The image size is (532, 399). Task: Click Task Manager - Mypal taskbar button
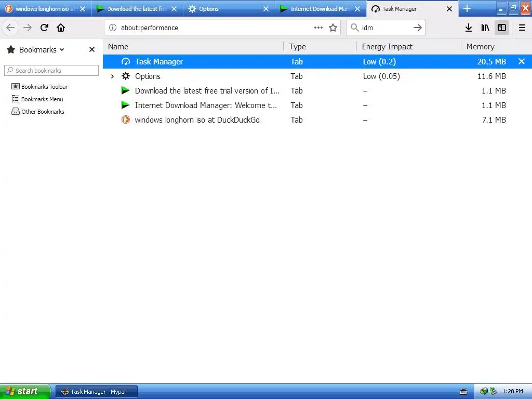tap(96, 392)
